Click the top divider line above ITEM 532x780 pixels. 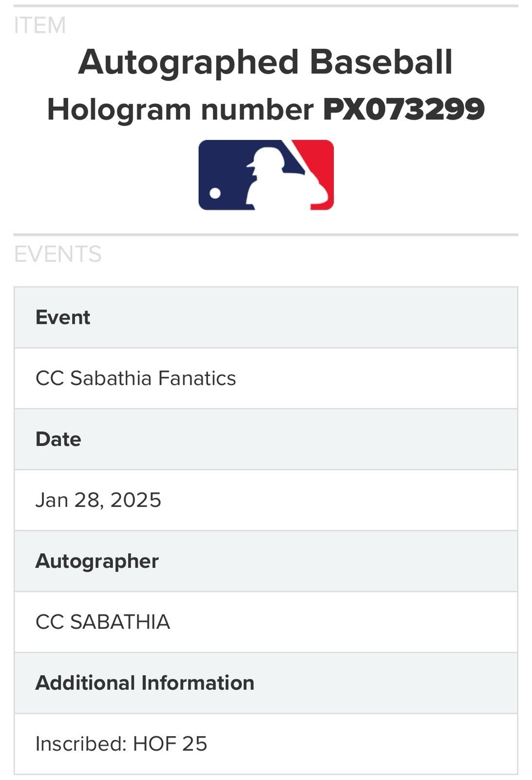pos(266,6)
